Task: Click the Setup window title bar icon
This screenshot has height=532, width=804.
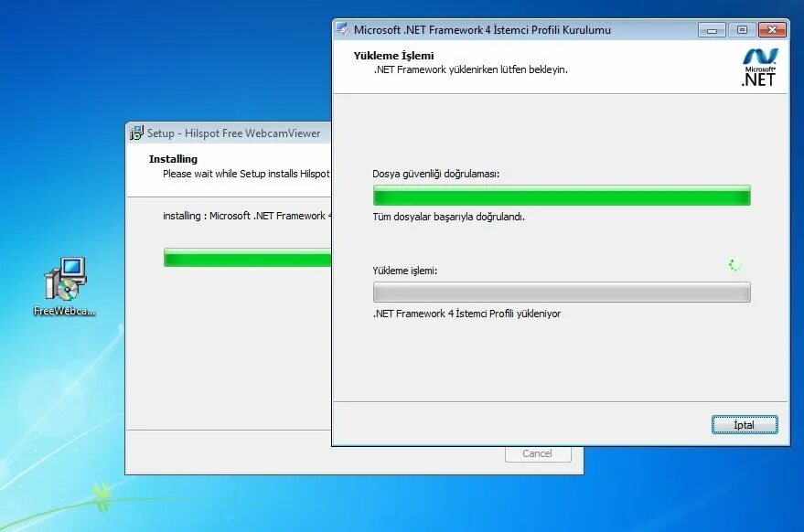Action: [135, 133]
